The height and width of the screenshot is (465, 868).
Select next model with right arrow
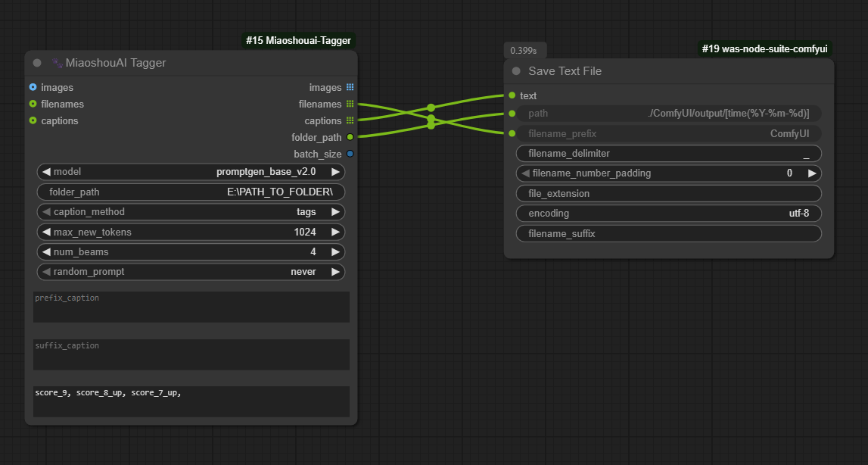[335, 172]
